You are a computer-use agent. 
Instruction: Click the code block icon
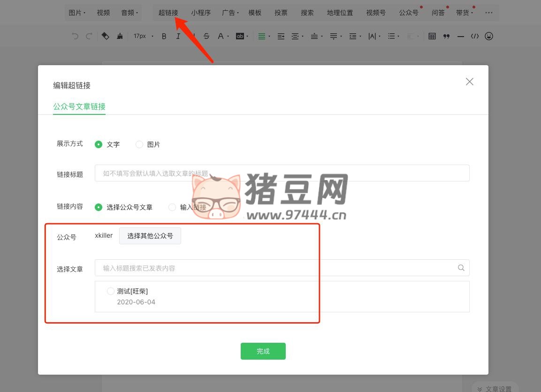475,36
